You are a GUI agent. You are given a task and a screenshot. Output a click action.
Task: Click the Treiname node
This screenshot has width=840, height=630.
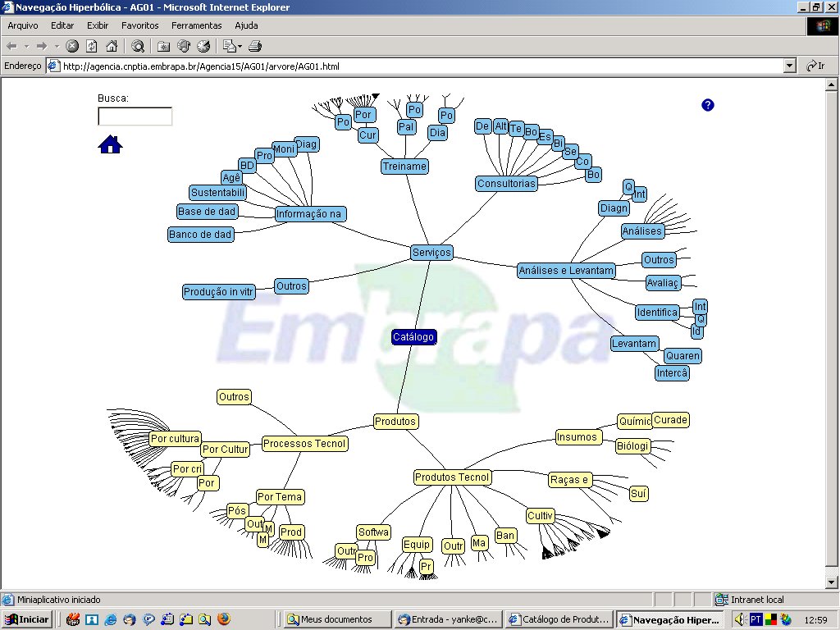pyautogui.click(x=404, y=166)
